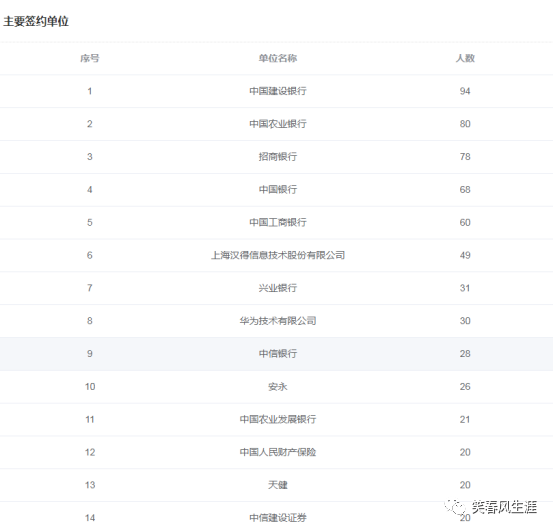Click serial number 12 in the table
This screenshot has width=554, height=531.
coord(90,453)
